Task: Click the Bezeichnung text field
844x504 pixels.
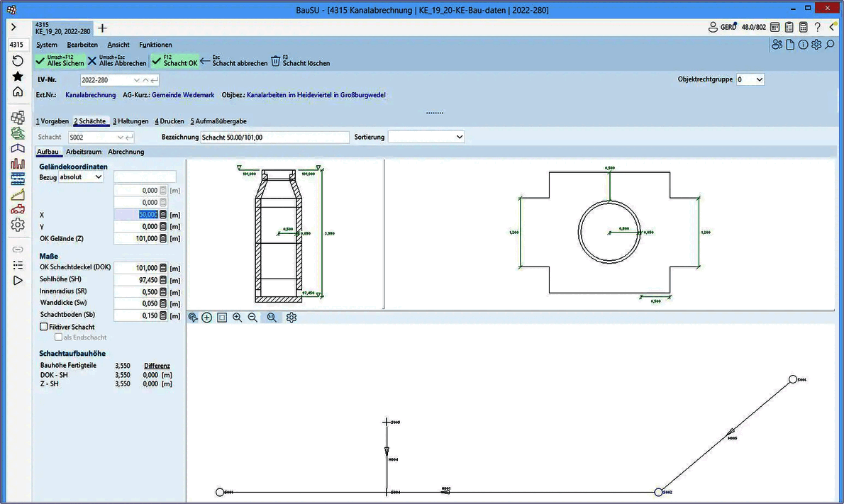Action: [274, 137]
